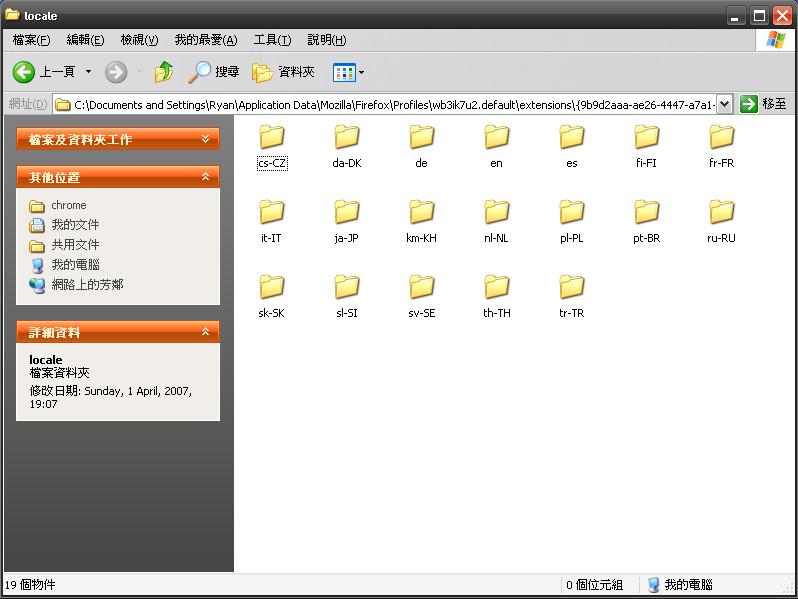This screenshot has width=798, height=599.
Task: Select the ja-JP folder
Action: [346, 212]
